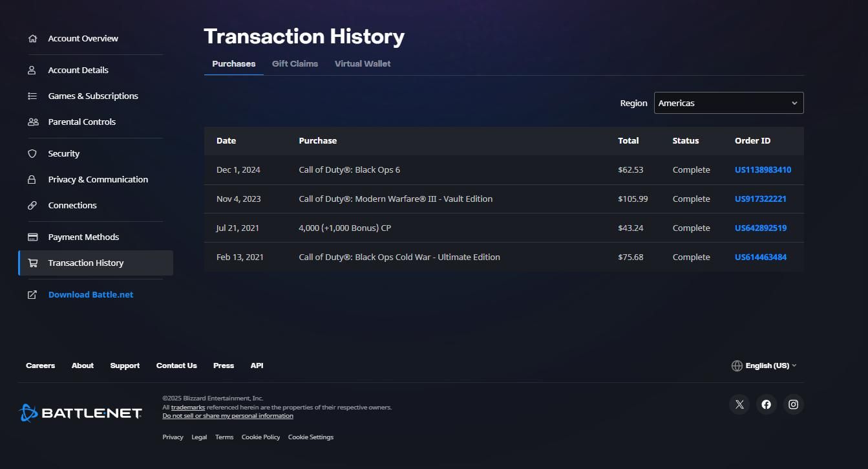Open Cookie Settings in the footer

311,437
